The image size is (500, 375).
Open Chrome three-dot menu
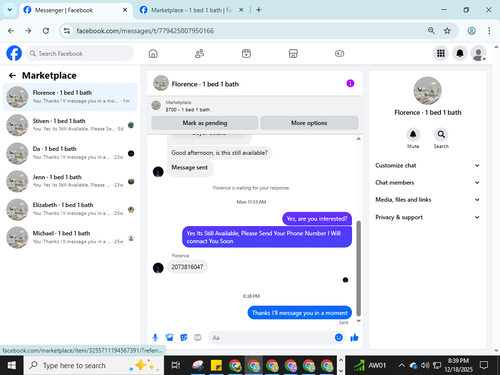(489, 31)
